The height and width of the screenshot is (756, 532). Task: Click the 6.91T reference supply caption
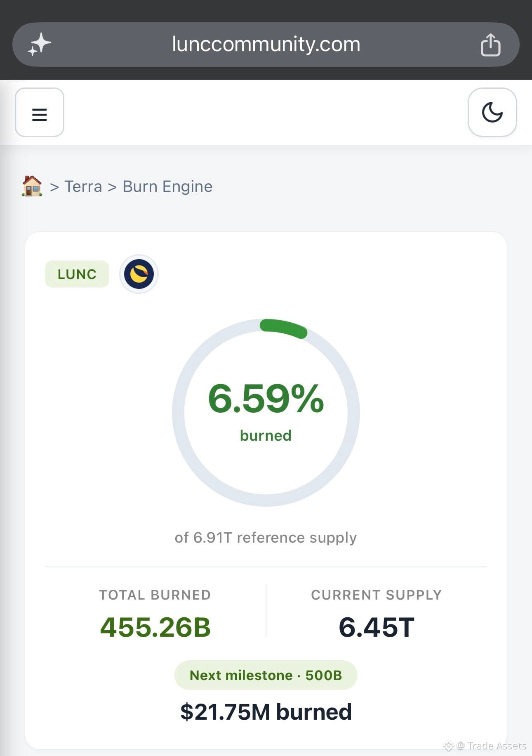click(266, 537)
